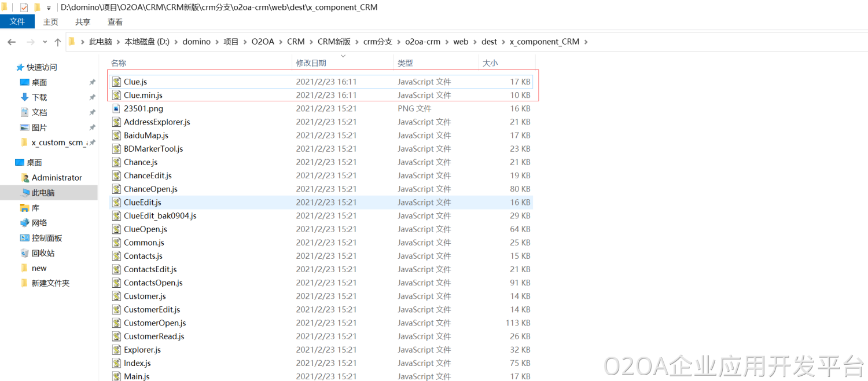
Task: Expand recent locations dropdown beside Forward arrow
Action: tap(45, 42)
